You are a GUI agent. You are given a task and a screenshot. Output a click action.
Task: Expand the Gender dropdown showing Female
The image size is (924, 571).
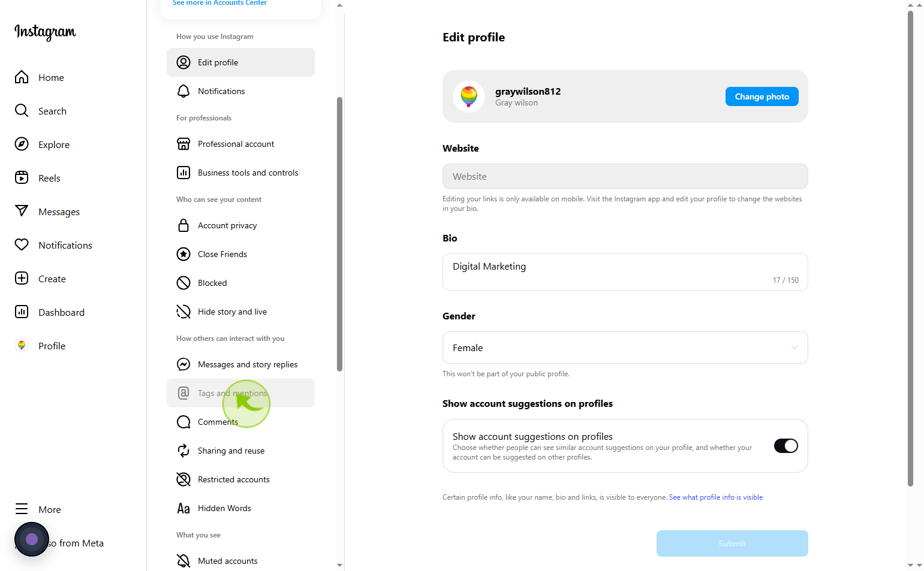(625, 348)
